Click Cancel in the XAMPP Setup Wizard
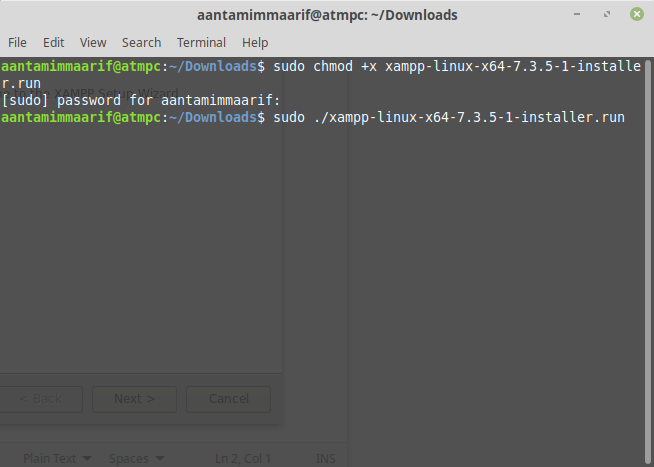This screenshot has width=654, height=467. (229, 399)
